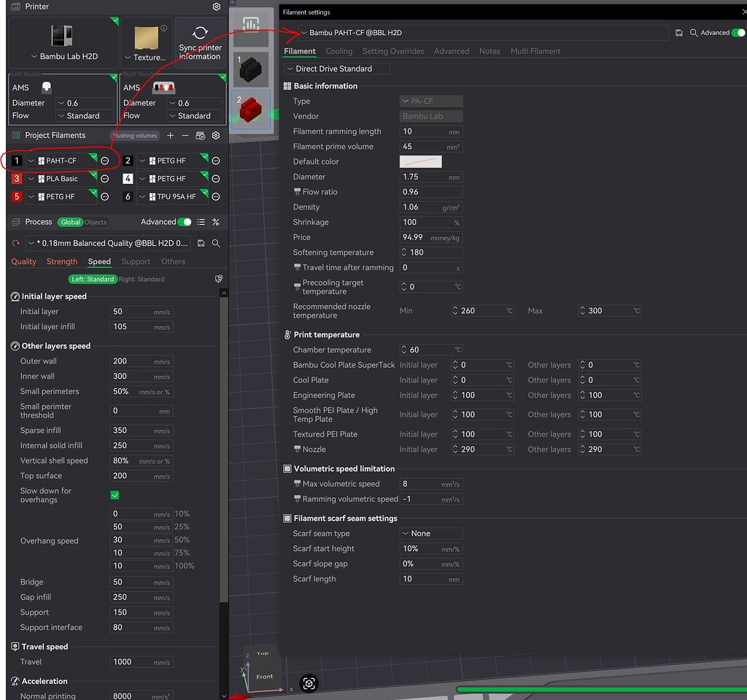Open Scarf seam type dropdown
This screenshot has height=700, width=747.
click(x=431, y=534)
